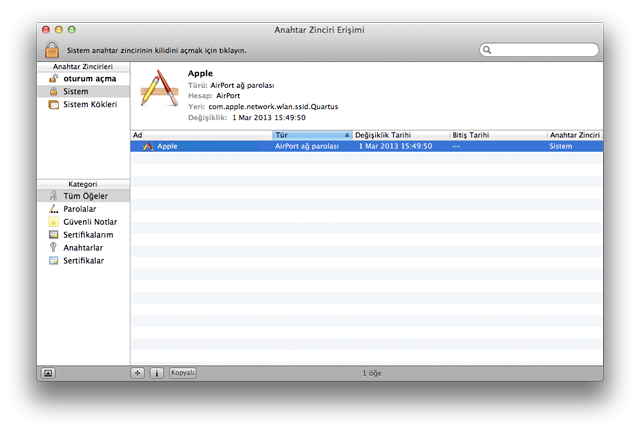Close the window with red button

tap(46, 30)
